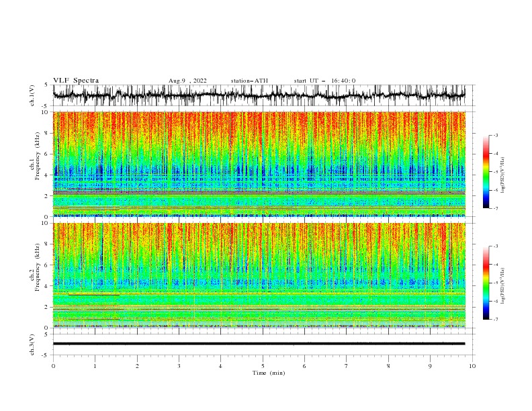This screenshot has width=532, height=411.
Task: Click the "station=ATH" label
Action: [249, 81]
